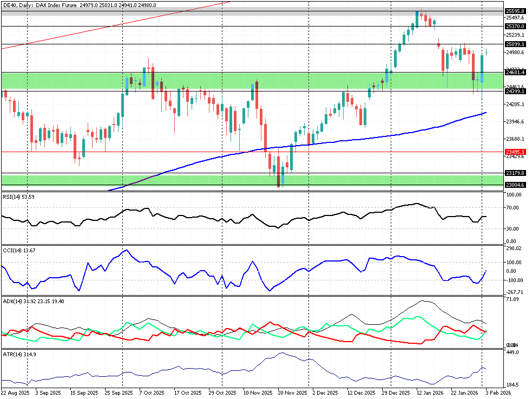Click the red 23495.1 price tag
Viewport: 532px width, 399px height.
[x=513, y=152]
